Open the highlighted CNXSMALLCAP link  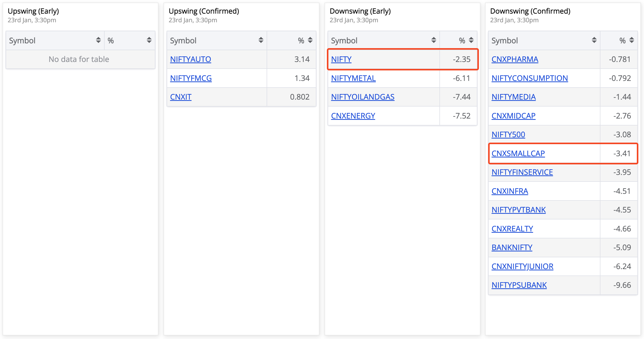click(x=518, y=153)
